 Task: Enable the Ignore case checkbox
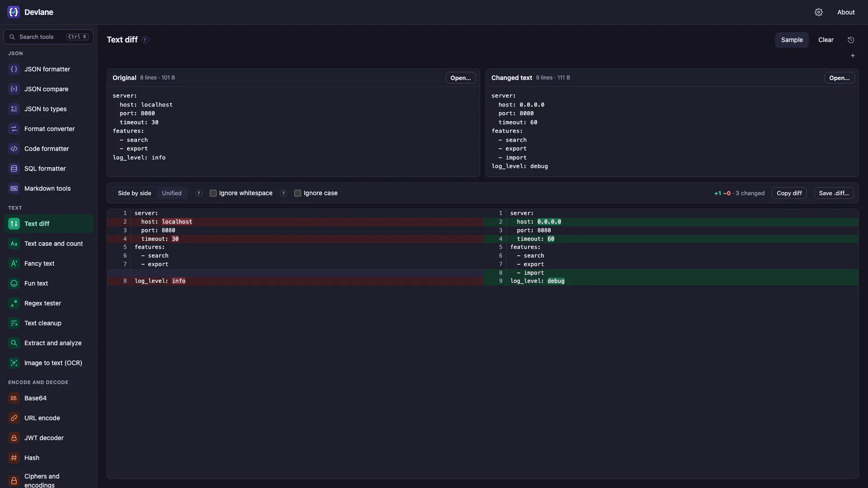point(297,193)
